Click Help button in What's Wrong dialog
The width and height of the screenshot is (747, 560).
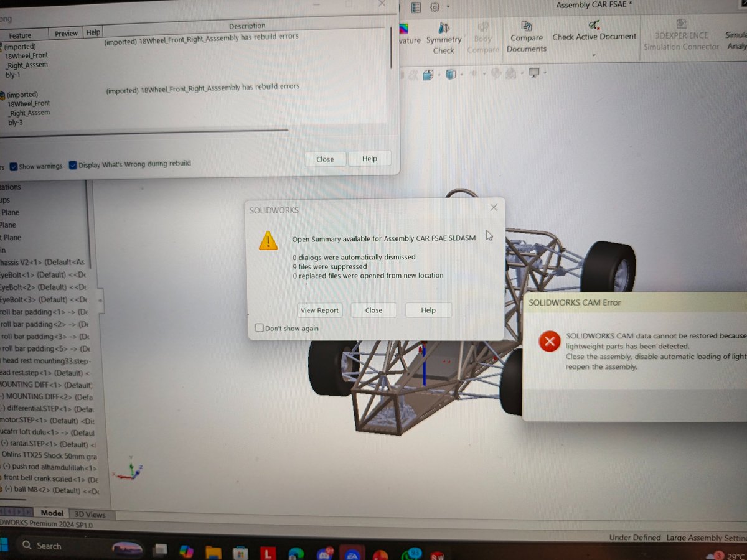tap(370, 159)
